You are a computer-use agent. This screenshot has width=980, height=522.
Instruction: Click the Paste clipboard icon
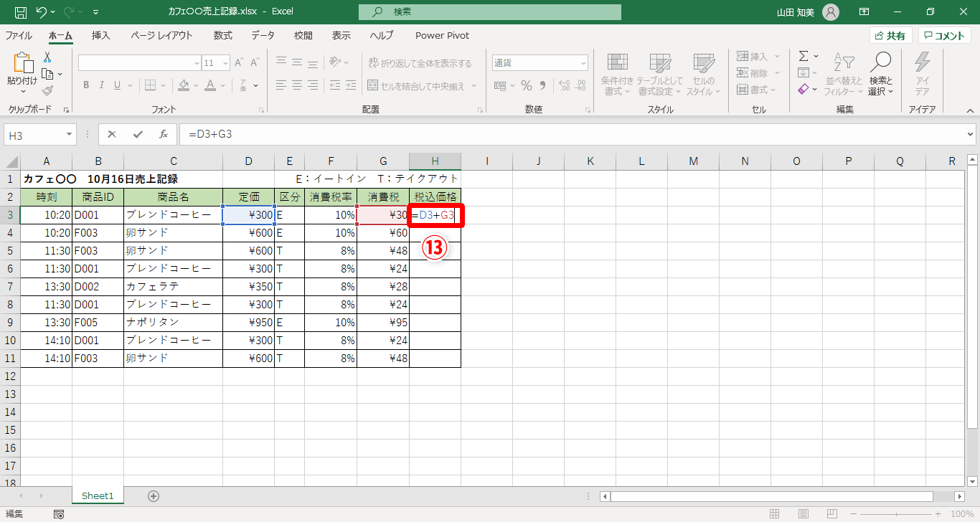pyautogui.click(x=22, y=63)
